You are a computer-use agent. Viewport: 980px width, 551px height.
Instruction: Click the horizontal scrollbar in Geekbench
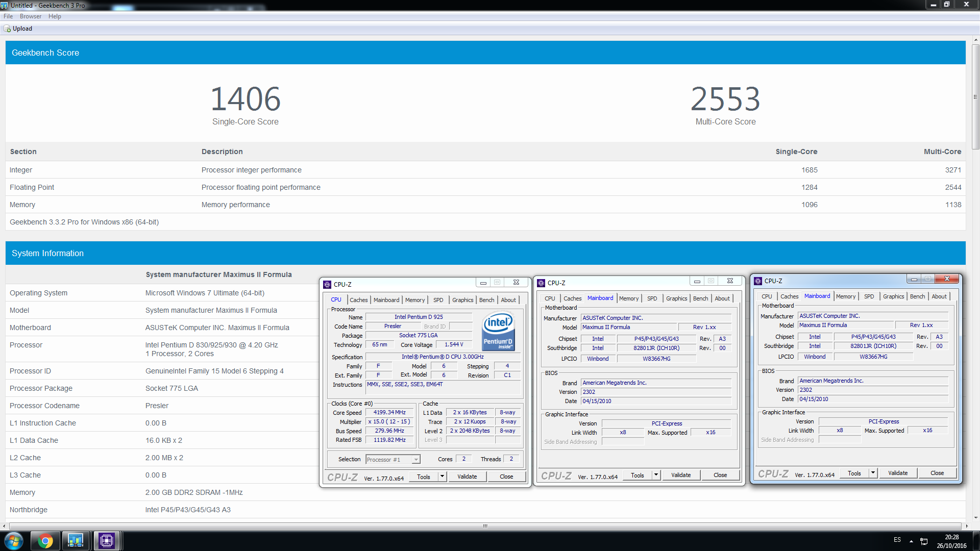coord(485,526)
